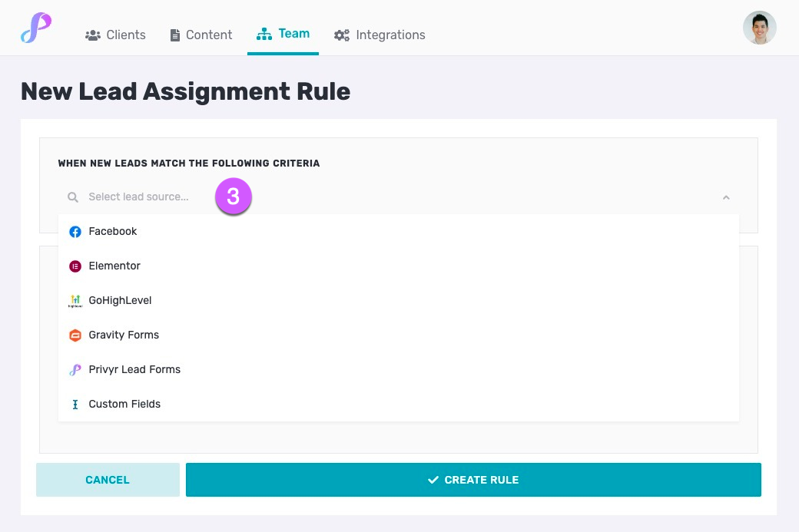Click the CANCEL button
The height and width of the screenshot is (532, 799).
click(108, 479)
